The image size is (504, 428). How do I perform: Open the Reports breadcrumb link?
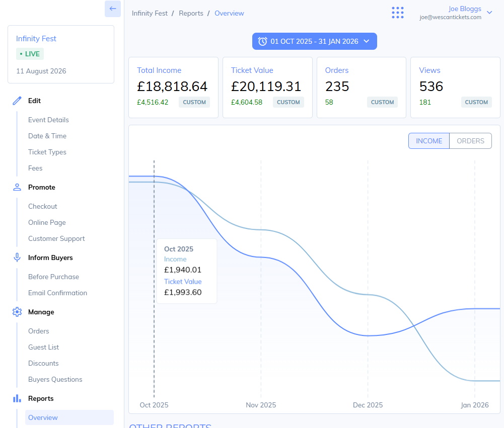191,13
